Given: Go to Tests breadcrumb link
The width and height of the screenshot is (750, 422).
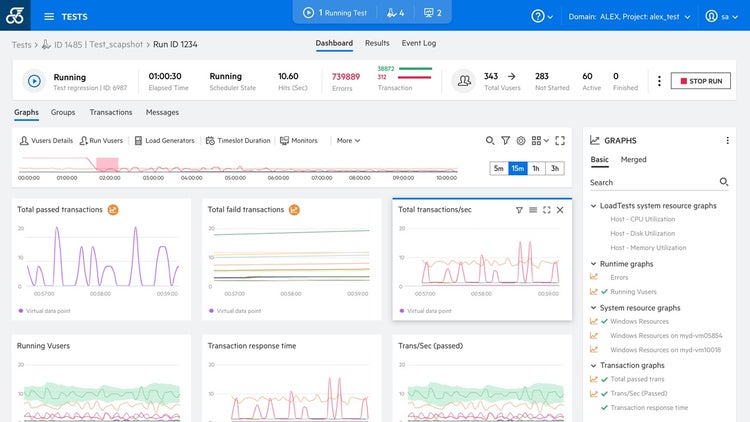Looking at the screenshot, I should click(22, 44).
